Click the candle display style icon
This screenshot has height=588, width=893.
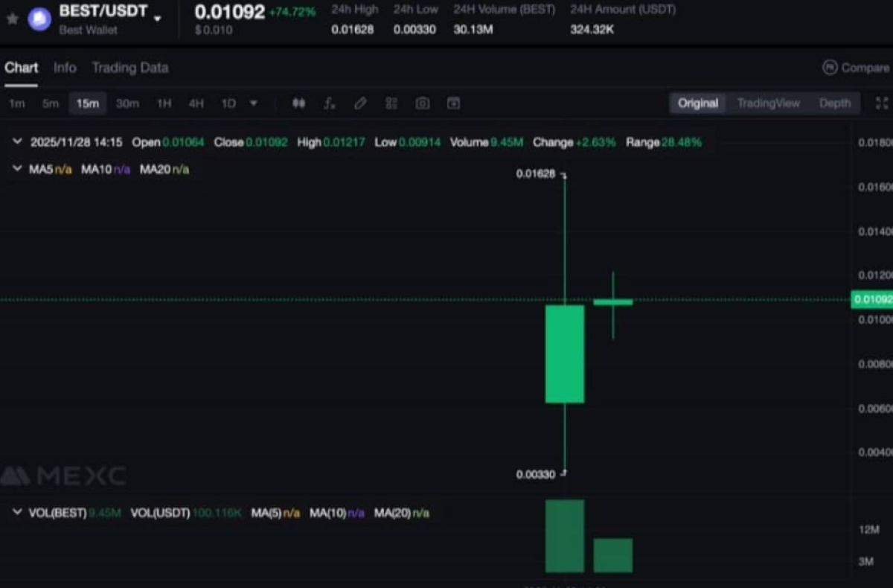click(298, 103)
